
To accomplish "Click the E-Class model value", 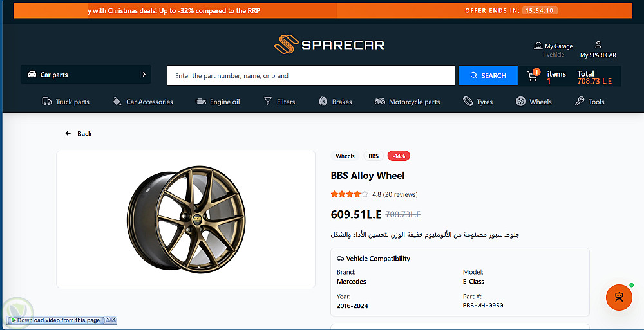I will coord(473,282).
